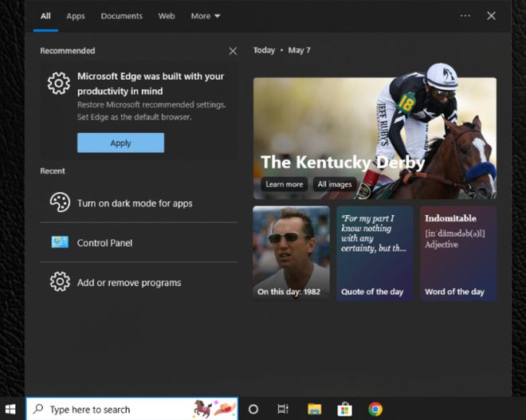
Task: Switch to the Documents tab
Action: point(121,16)
